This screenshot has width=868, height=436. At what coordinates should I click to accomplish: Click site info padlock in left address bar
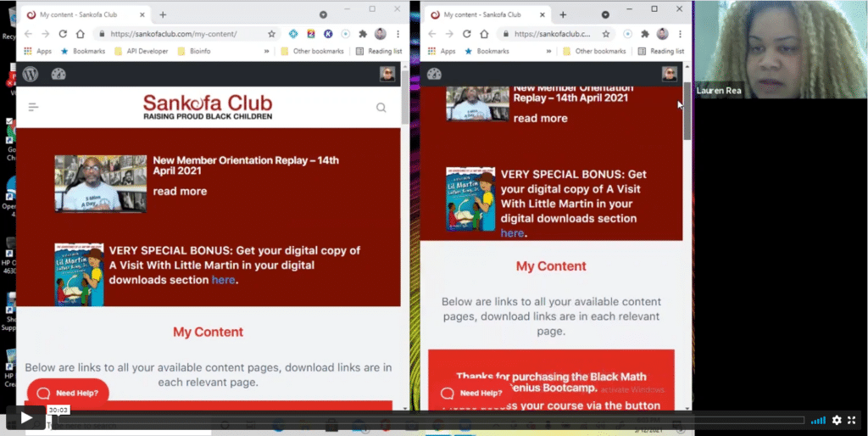coord(102,34)
